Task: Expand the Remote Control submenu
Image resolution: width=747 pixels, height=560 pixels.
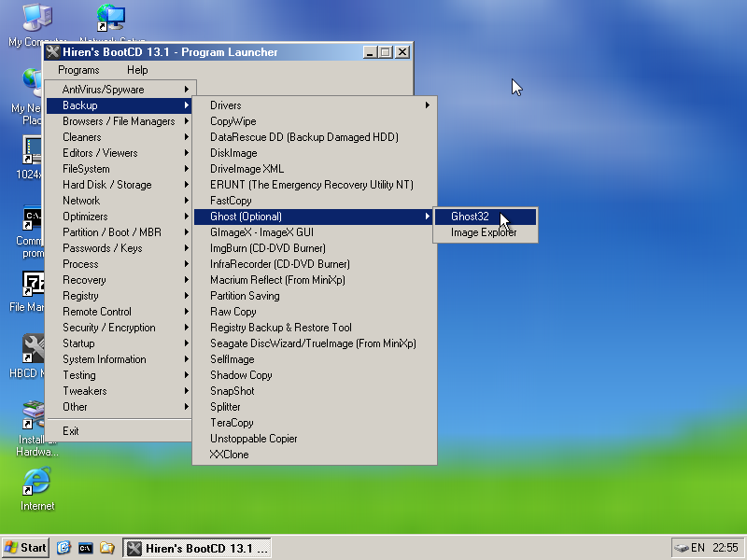Action: click(120, 312)
